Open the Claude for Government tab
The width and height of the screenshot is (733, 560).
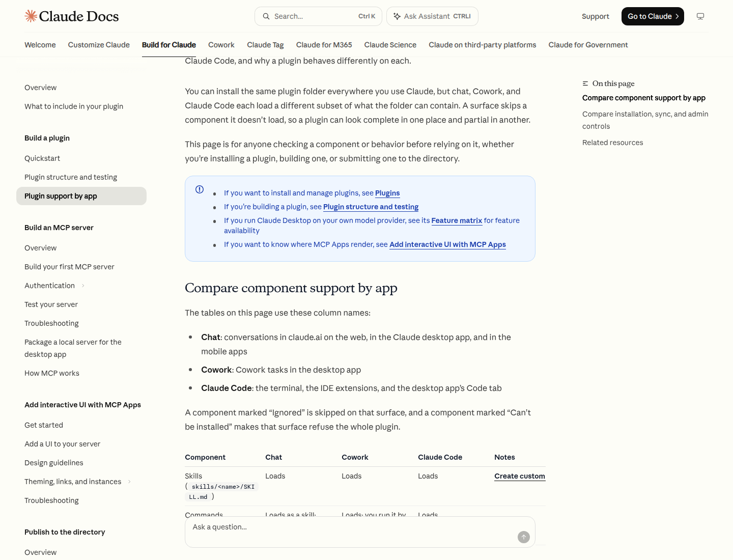click(x=588, y=45)
